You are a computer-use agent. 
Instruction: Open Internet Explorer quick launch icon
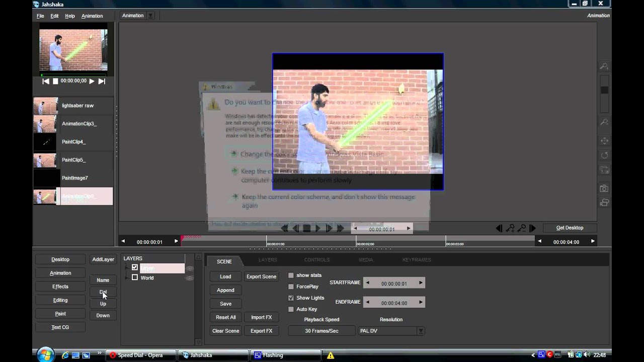click(x=65, y=355)
